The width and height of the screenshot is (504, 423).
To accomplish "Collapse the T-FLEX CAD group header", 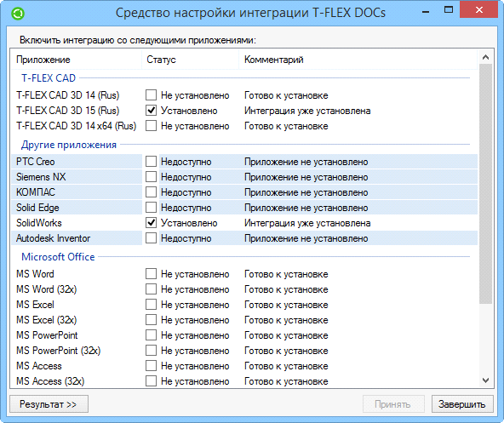I will pyautogui.click(x=49, y=78).
